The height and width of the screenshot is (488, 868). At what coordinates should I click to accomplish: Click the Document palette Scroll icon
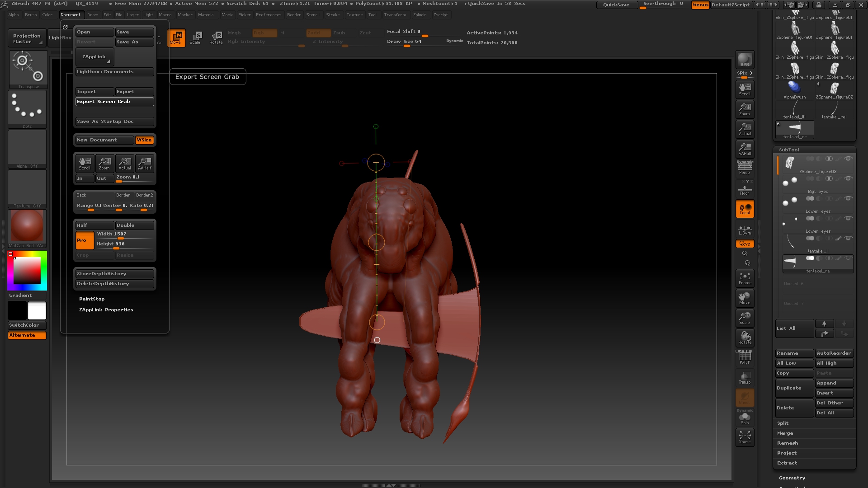click(85, 163)
